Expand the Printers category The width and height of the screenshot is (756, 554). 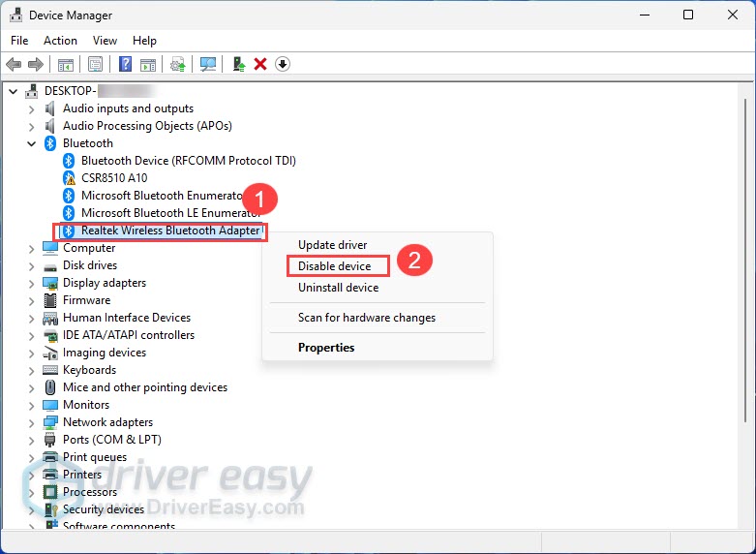pos(31,476)
